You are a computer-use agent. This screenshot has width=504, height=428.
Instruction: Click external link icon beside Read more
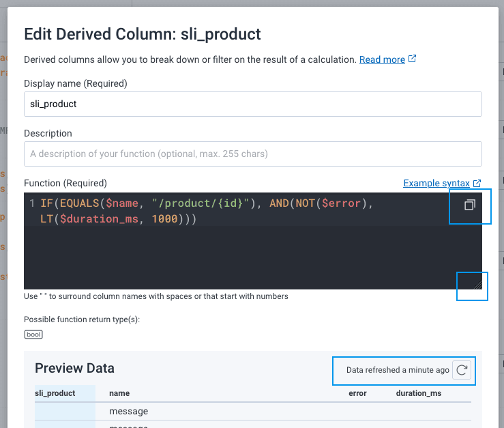pos(412,59)
